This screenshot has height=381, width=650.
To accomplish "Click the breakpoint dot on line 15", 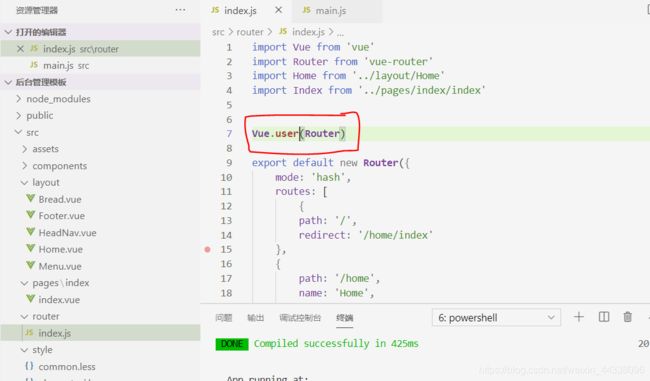I will (208, 250).
